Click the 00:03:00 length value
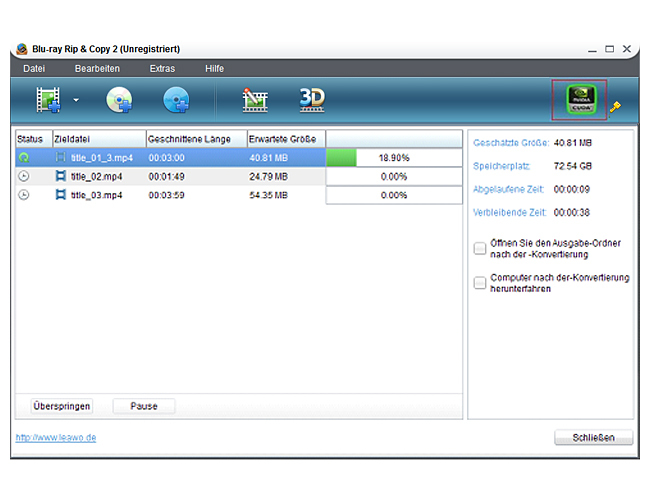The height and width of the screenshot is (500, 650). click(166, 158)
